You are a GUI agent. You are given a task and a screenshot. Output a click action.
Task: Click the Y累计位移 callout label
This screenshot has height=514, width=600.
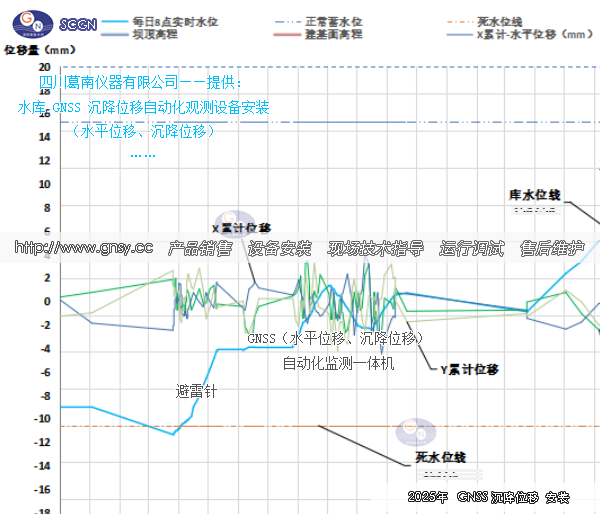click(470, 369)
